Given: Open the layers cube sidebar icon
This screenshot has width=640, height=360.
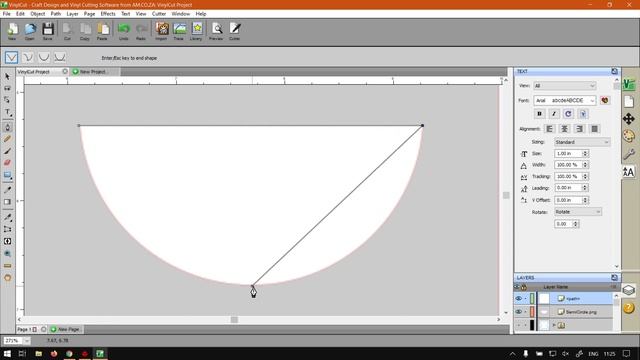Looking at the screenshot, I should pos(629,289).
